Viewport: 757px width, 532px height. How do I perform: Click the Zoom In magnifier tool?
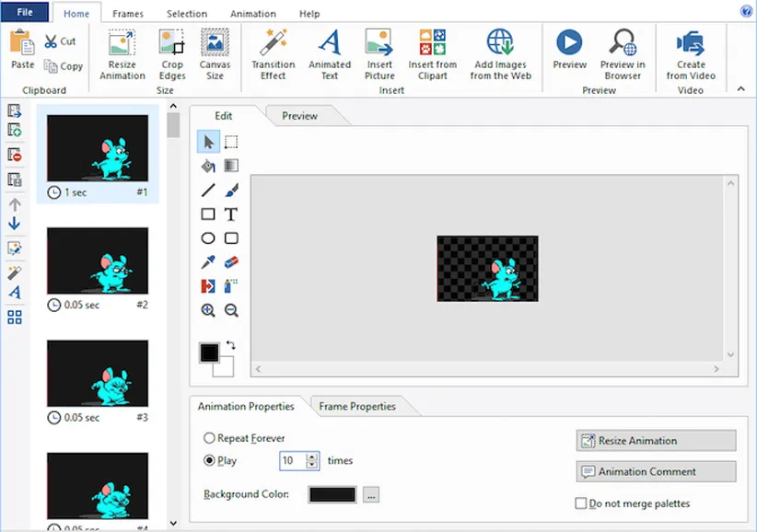[208, 311]
